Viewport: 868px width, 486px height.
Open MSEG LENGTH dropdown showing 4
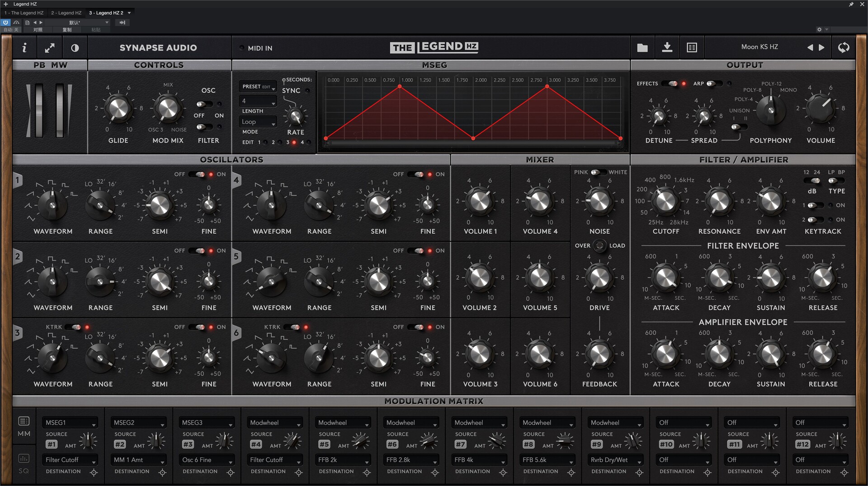(257, 101)
